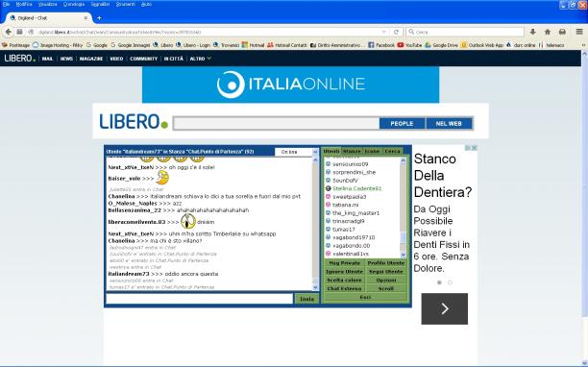This screenshot has height=367, width=588.
Task: Click the reload page icon in address bar
Action: [396, 33]
